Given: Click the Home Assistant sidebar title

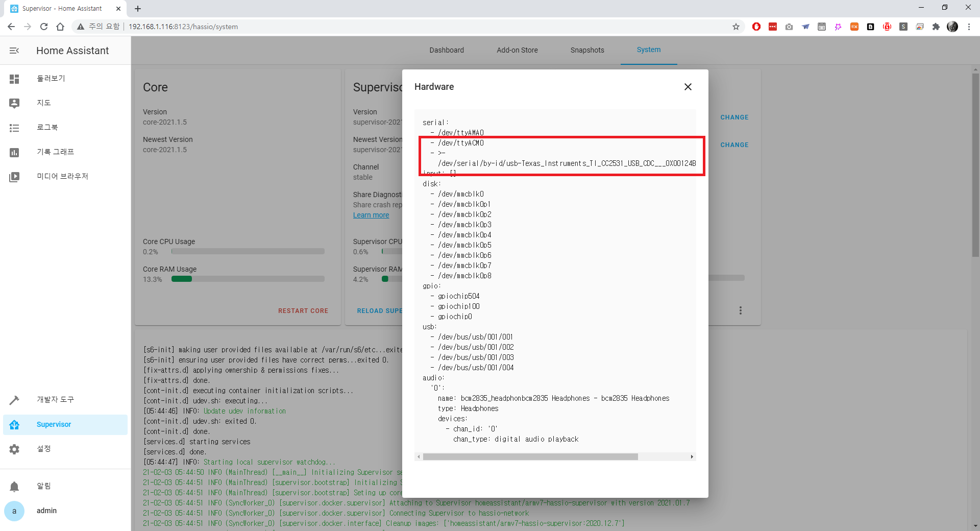Looking at the screenshot, I should coord(72,51).
